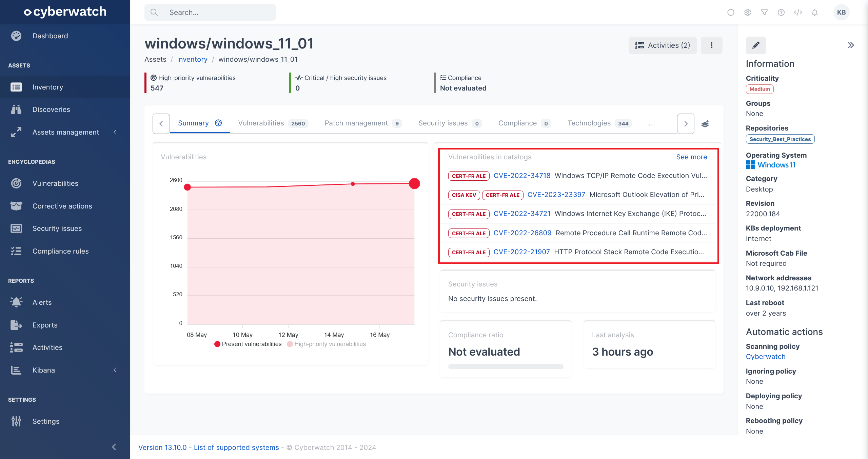Click the Medium criticality badge
868x459 pixels.
coord(759,89)
